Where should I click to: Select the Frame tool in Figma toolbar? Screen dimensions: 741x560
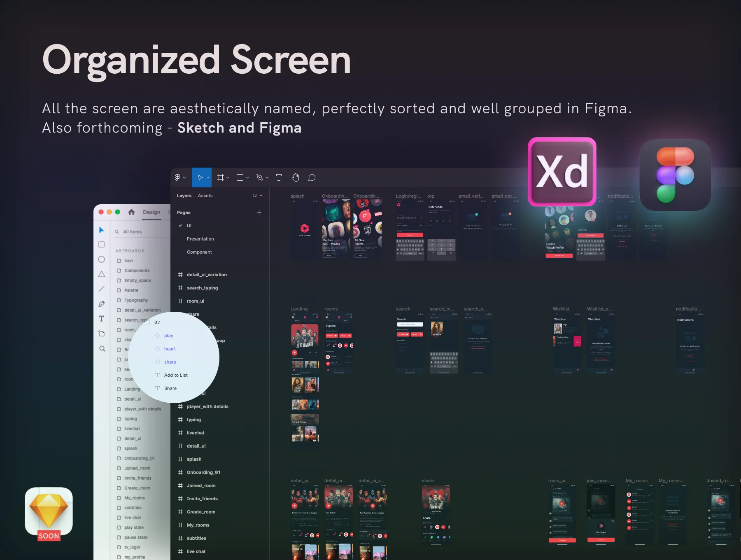tap(221, 177)
